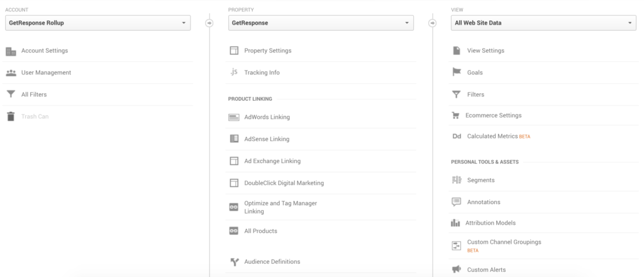644x277 pixels.
Task: Click the AdSense Linking icon
Action: pyautogui.click(x=234, y=139)
